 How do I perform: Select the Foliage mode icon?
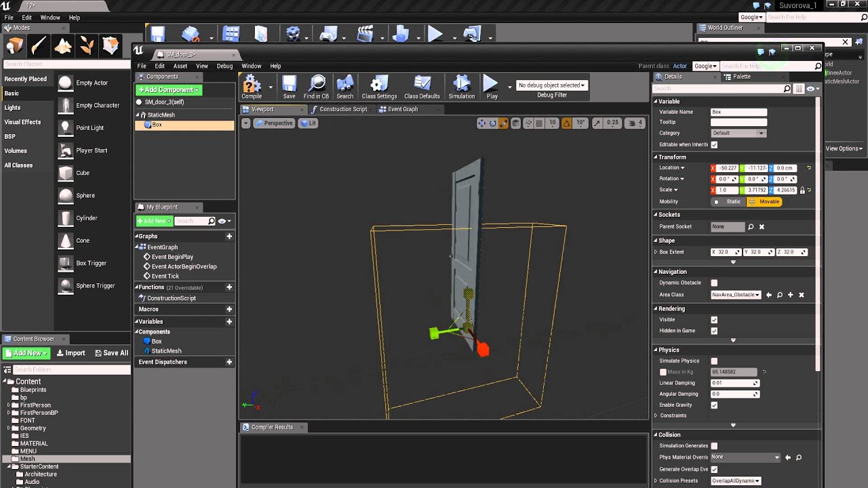coord(87,45)
